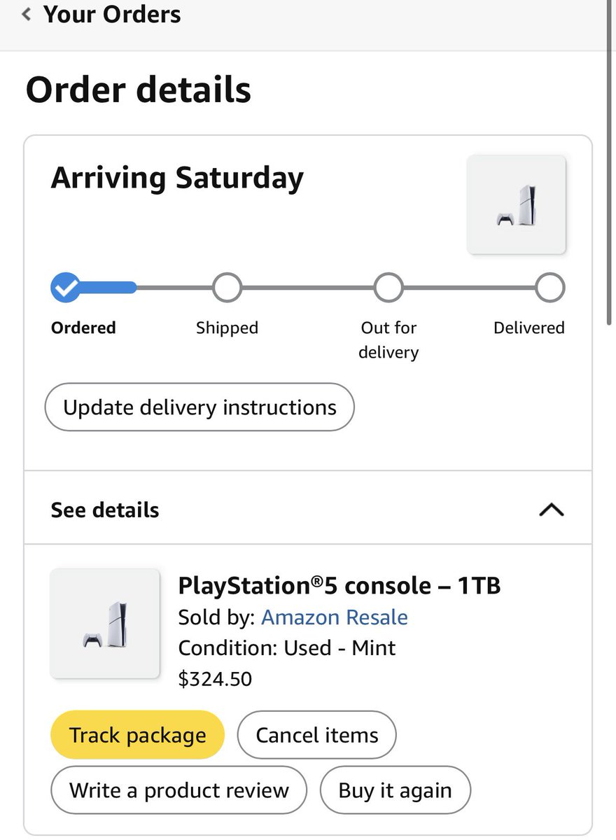Go back using the Your Orders chevron
The height and width of the screenshot is (840, 616).
[27, 14]
